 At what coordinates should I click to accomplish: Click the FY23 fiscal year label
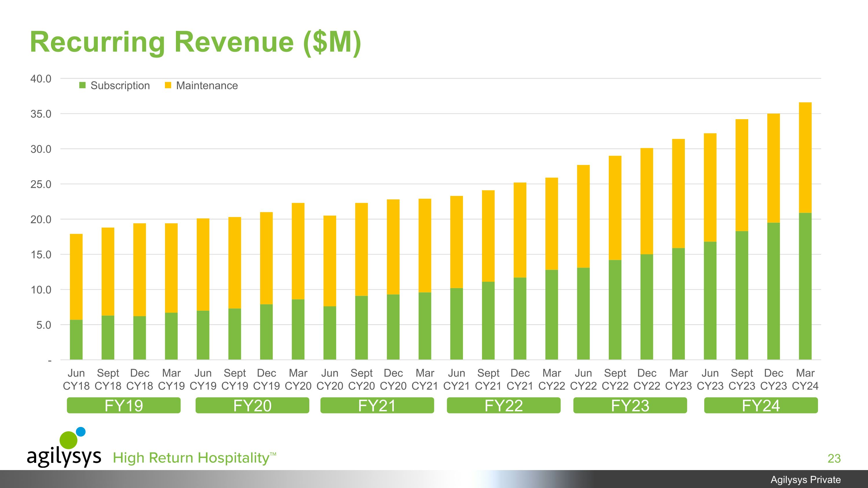coord(630,406)
